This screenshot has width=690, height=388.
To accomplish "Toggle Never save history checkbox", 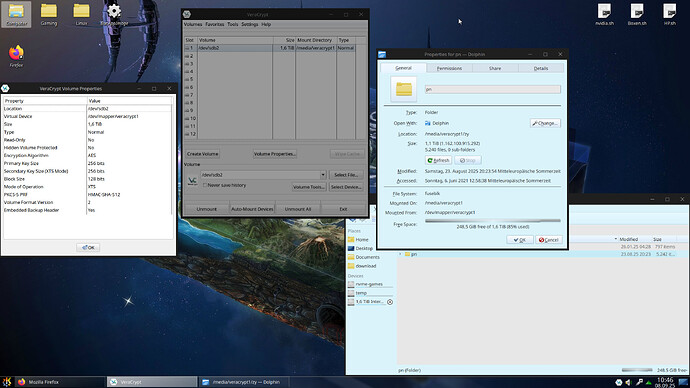I will [x=205, y=185].
